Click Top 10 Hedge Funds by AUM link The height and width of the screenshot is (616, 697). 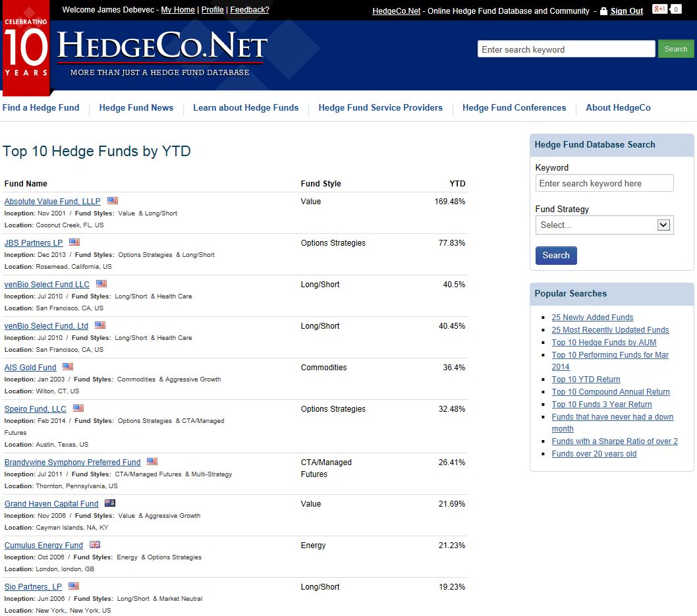coord(604,342)
